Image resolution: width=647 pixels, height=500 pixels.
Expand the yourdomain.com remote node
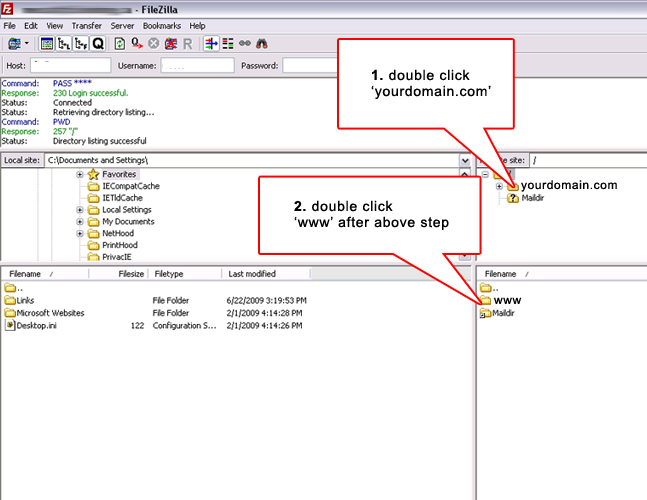499,186
